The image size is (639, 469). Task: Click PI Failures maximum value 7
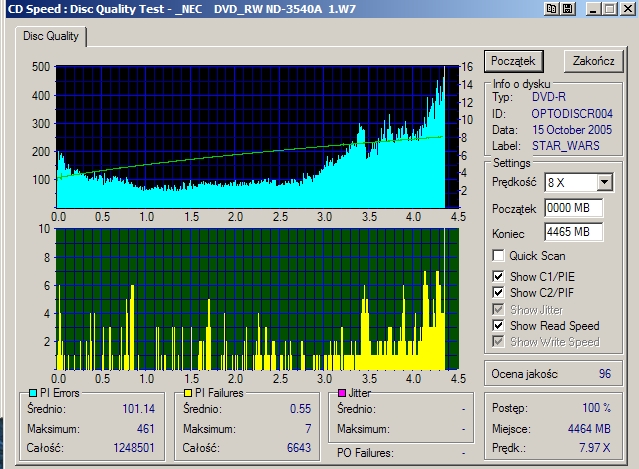coord(308,429)
